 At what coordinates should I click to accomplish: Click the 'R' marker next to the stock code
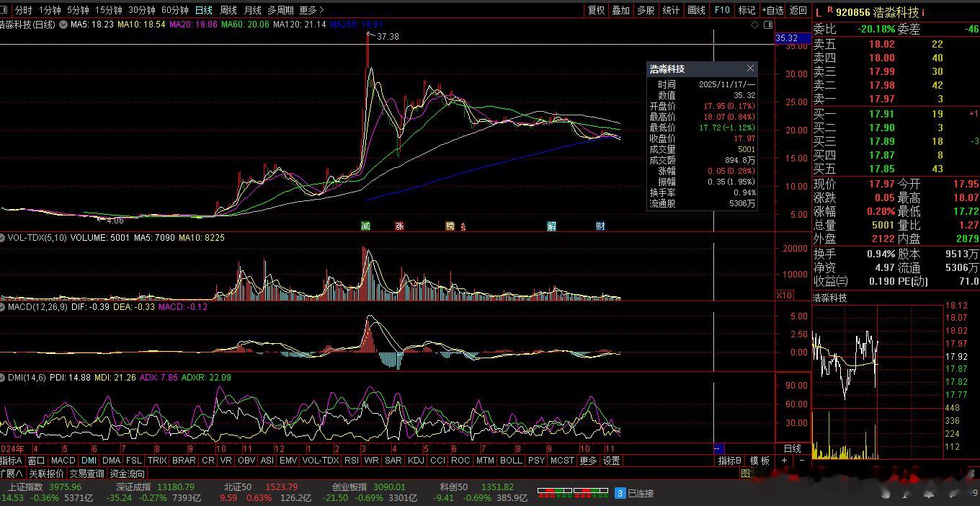pyautogui.click(x=830, y=10)
